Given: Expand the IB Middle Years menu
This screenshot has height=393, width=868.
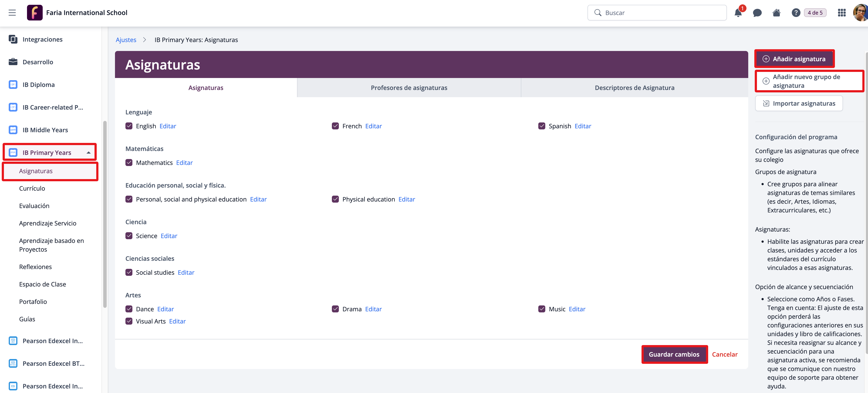Looking at the screenshot, I should coord(45,130).
